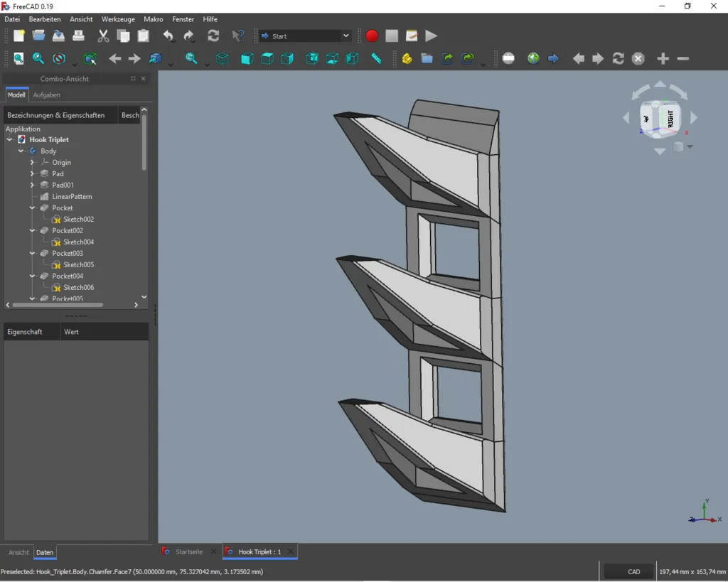Viewport: 728px width, 582px height.
Task: Toggle the bounding box for the selection
Action: coord(90,58)
